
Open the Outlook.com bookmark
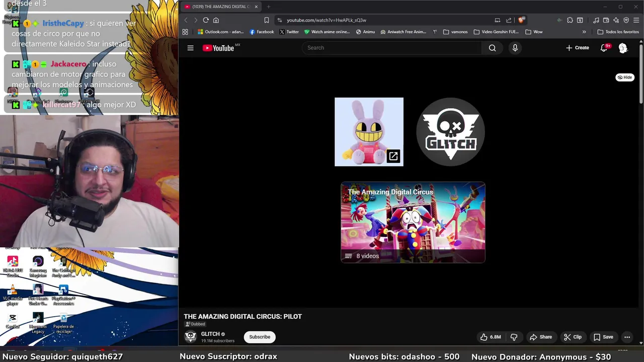[220, 32]
